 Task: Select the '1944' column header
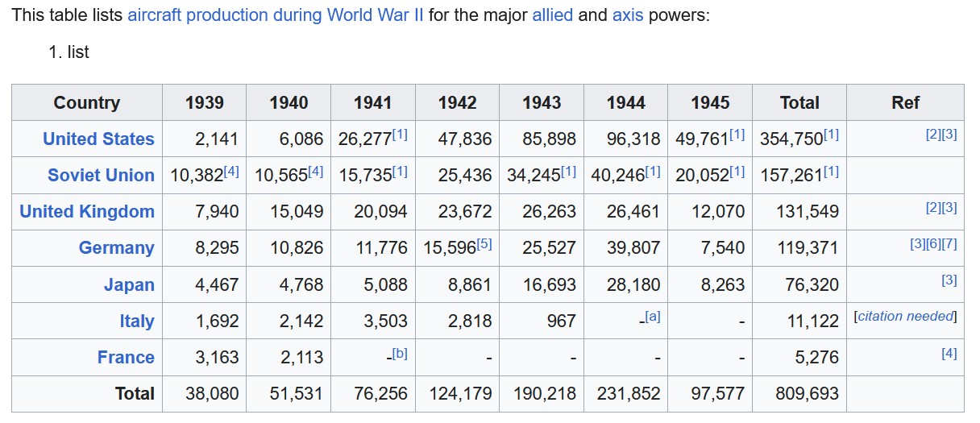[x=625, y=102]
